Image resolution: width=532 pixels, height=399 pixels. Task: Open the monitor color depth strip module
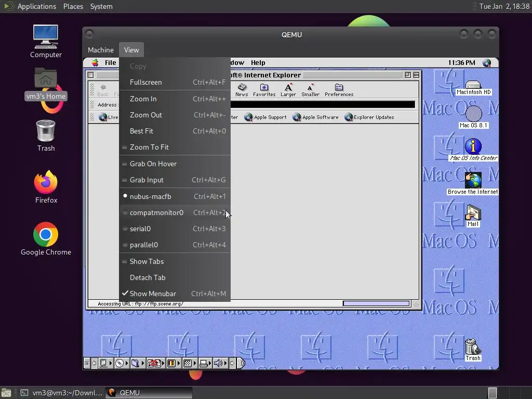[x=174, y=363]
